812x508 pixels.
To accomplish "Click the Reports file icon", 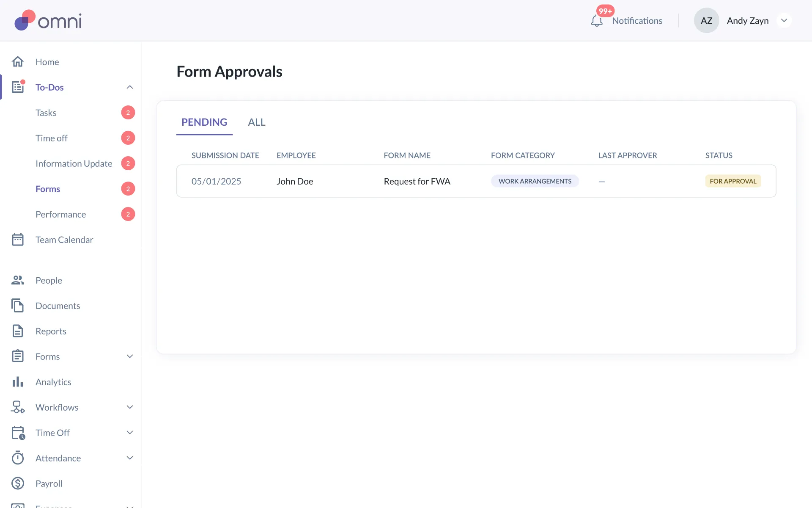I will coord(18,331).
